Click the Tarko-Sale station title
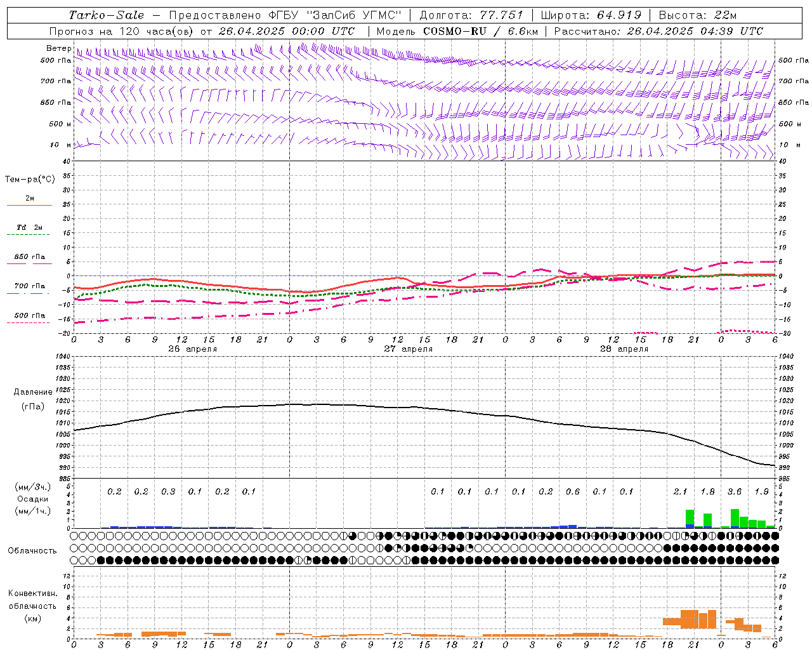 pyautogui.click(x=107, y=15)
